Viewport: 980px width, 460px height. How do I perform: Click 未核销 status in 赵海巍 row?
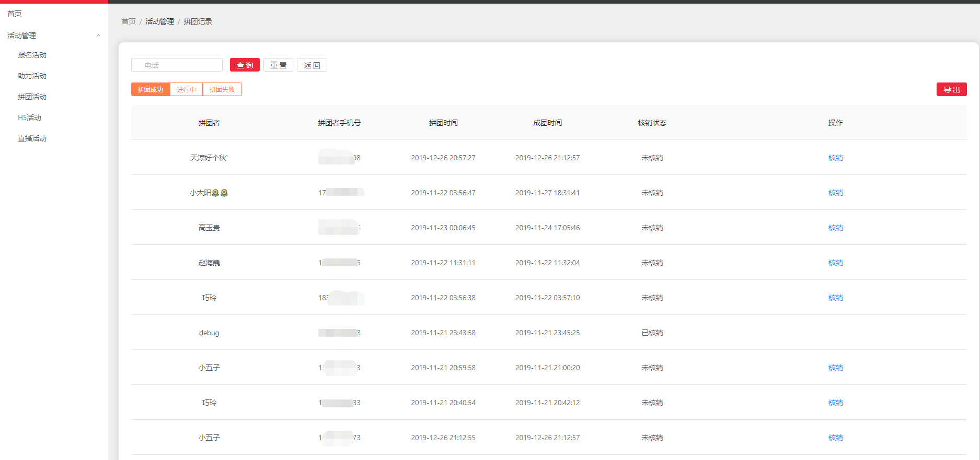tap(652, 263)
